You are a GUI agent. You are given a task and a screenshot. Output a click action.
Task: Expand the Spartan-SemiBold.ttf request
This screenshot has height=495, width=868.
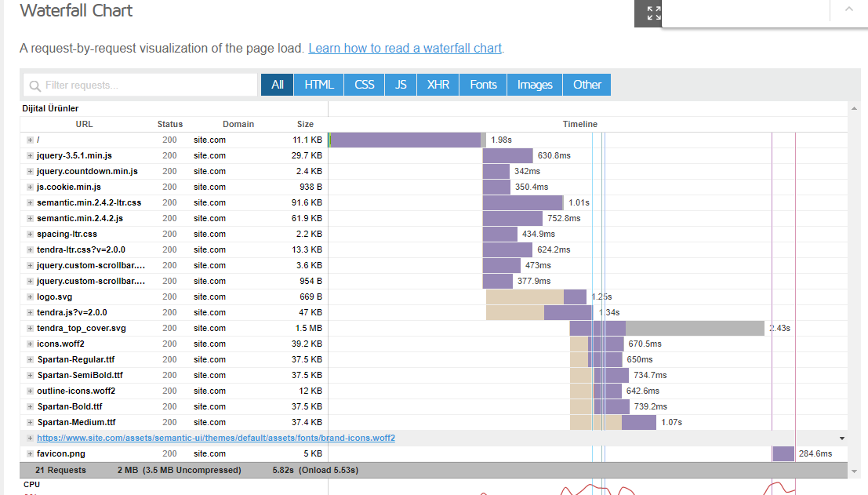pos(30,376)
